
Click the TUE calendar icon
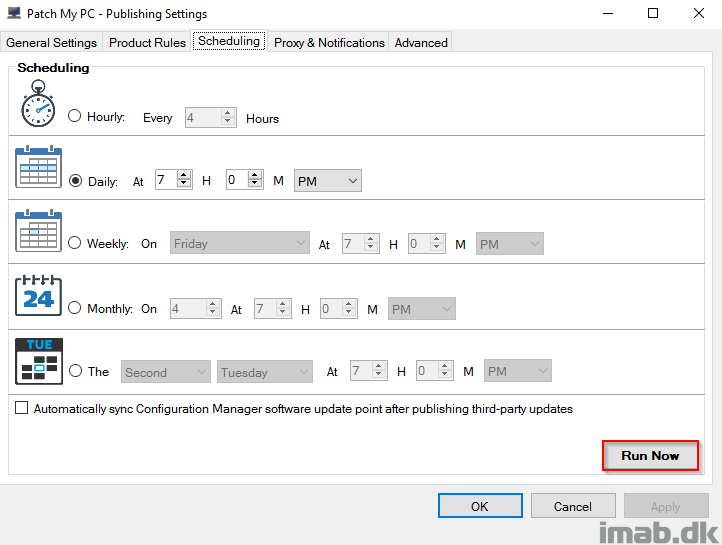(39, 361)
